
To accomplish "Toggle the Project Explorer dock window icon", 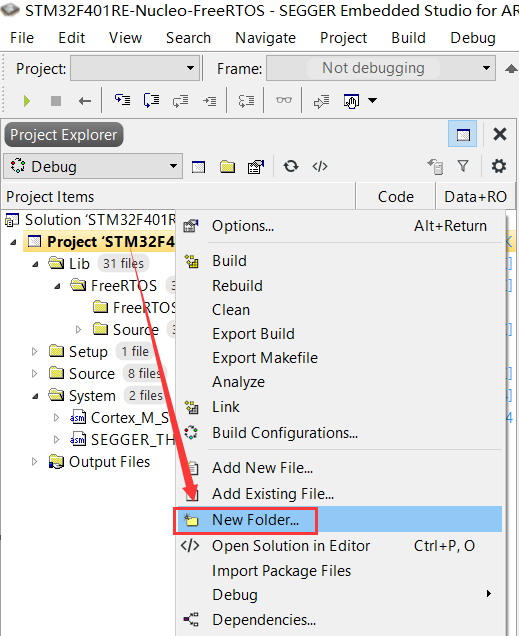I will tap(463, 134).
